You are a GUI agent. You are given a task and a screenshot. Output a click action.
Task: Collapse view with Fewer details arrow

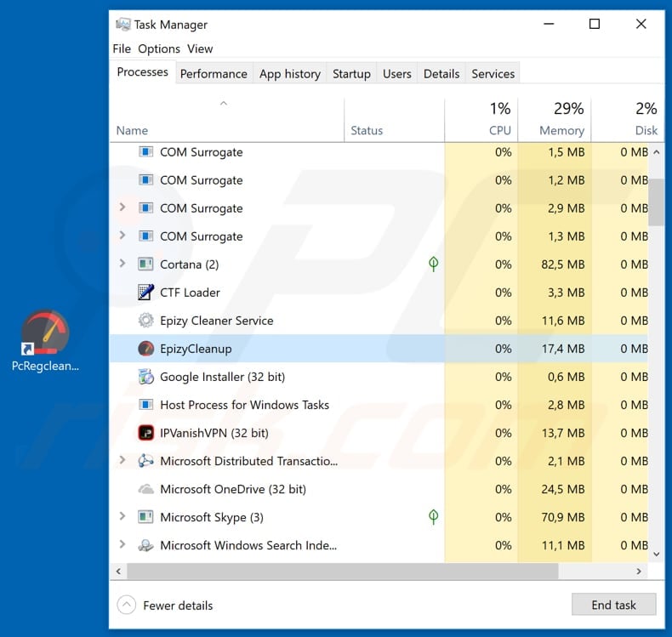click(127, 605)
